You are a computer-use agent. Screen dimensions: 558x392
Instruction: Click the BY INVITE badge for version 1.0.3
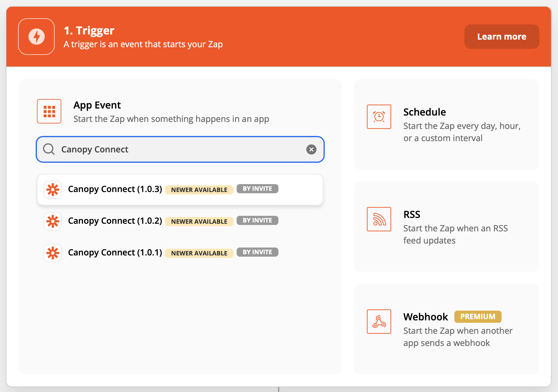click(257, 189)
